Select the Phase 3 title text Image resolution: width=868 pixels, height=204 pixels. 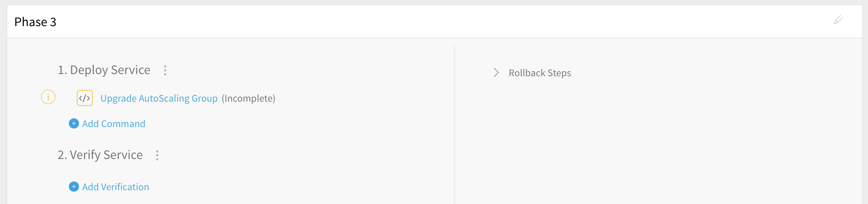tap(35, 22)
